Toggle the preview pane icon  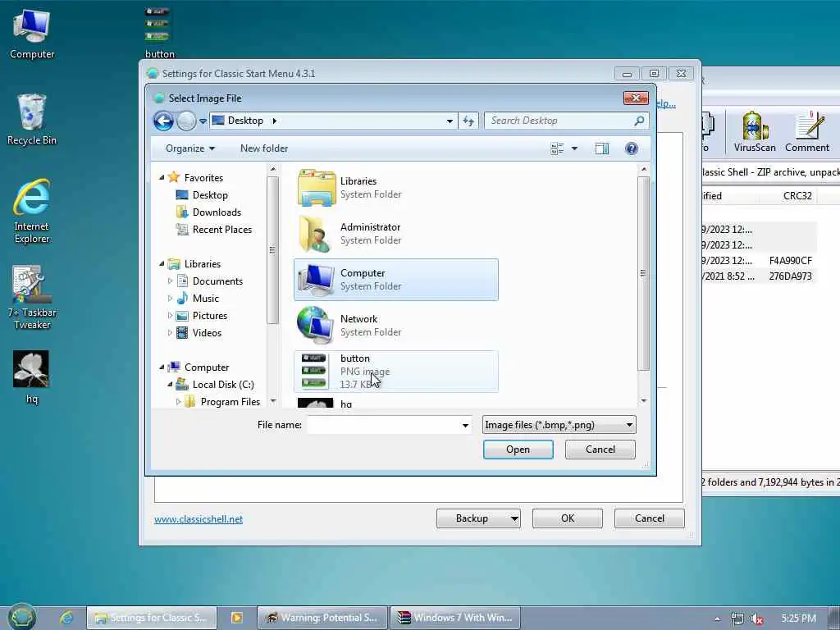tap(602, 148)
